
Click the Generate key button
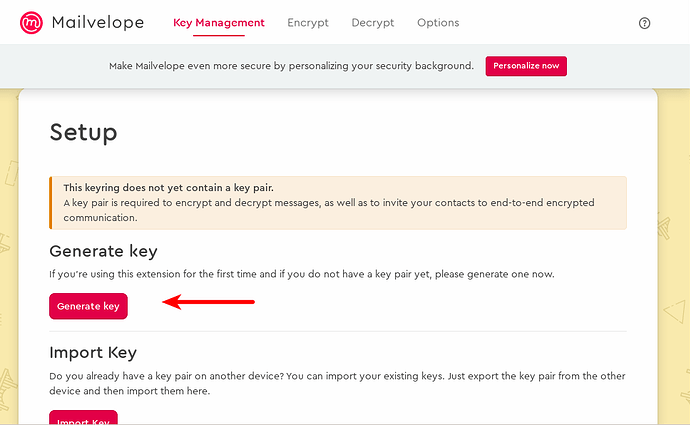click(88, 306)
